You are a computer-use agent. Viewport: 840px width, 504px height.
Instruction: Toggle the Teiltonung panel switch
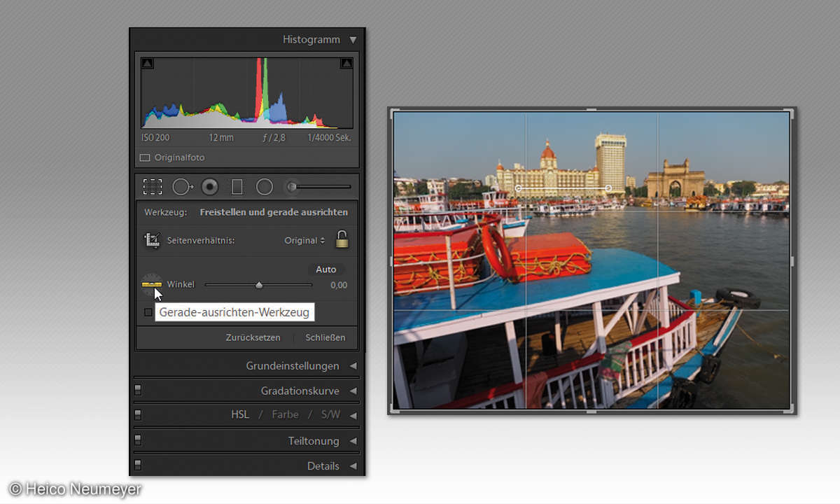point(138,440)
